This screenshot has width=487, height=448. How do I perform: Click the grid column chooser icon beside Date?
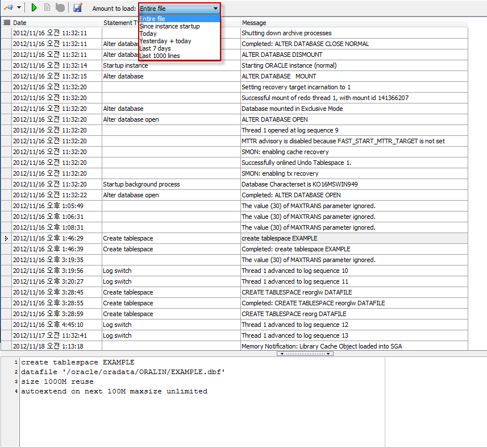[x=6, y=23]
